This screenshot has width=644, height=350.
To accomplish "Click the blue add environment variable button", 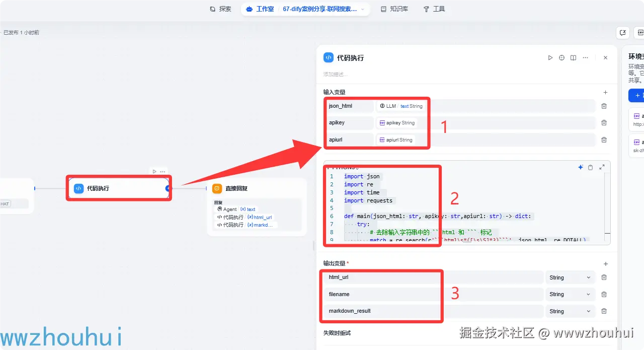I will pyautogui.click(x=636, y=95).
